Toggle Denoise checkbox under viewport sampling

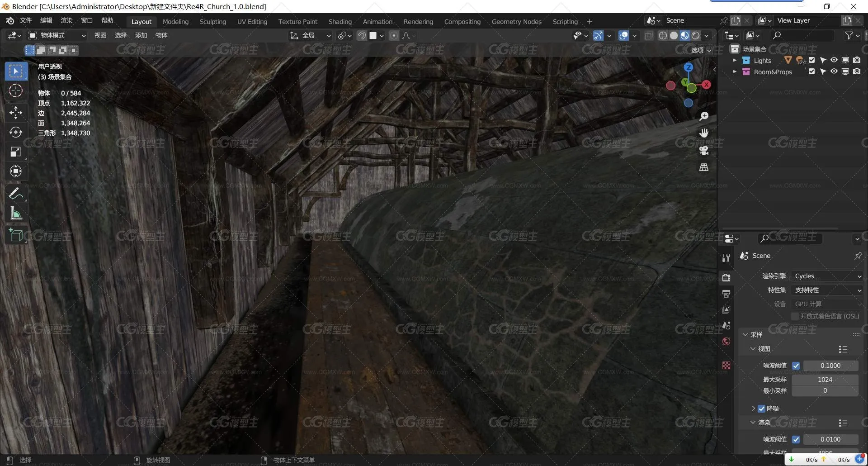coord(762,409)
